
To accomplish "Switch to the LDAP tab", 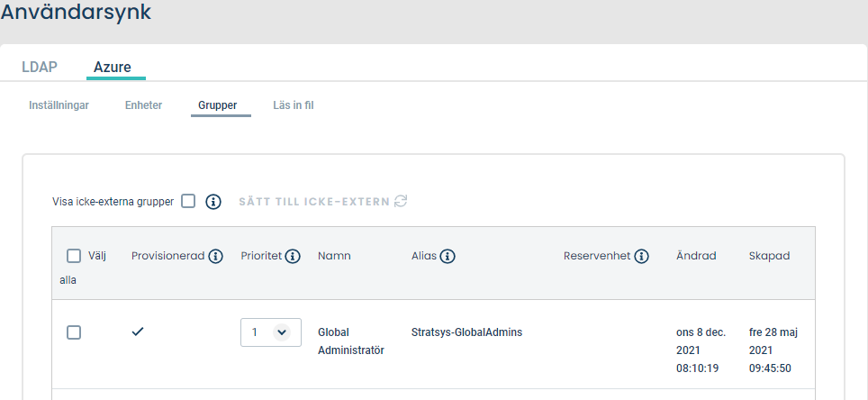I will tap(40, 67).
